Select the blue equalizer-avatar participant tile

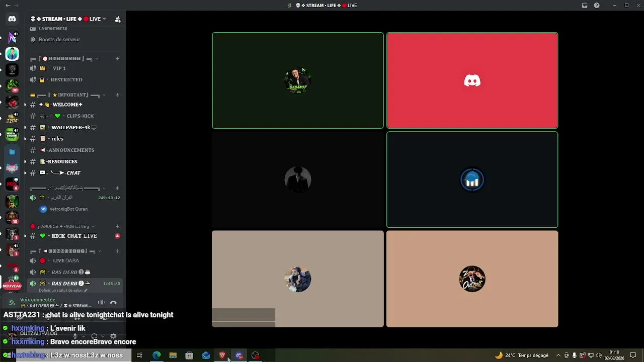(x=472, y=179)
